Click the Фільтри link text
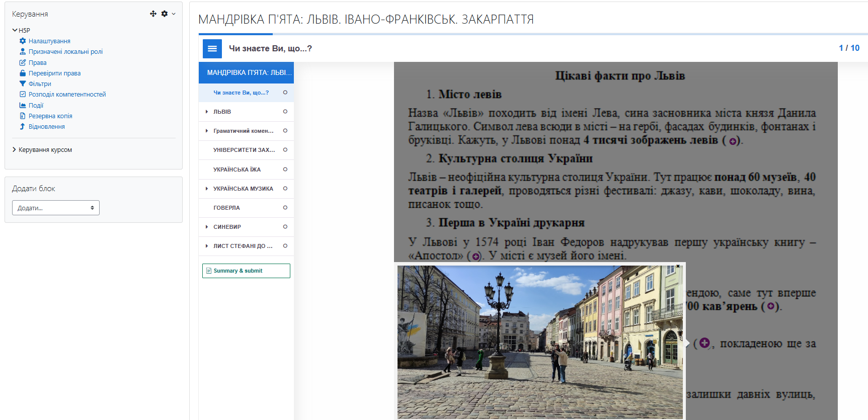The image size is (868, 420). coord(40,83)
